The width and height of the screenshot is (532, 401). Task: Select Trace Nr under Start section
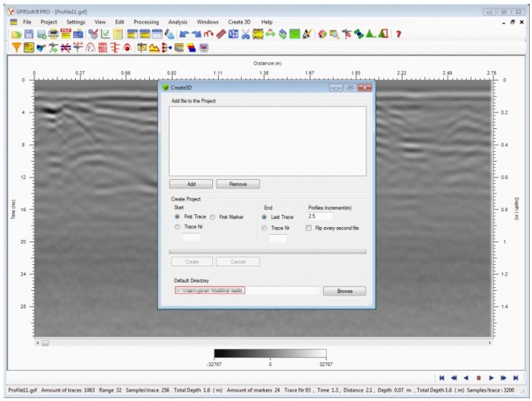[178, 226]
